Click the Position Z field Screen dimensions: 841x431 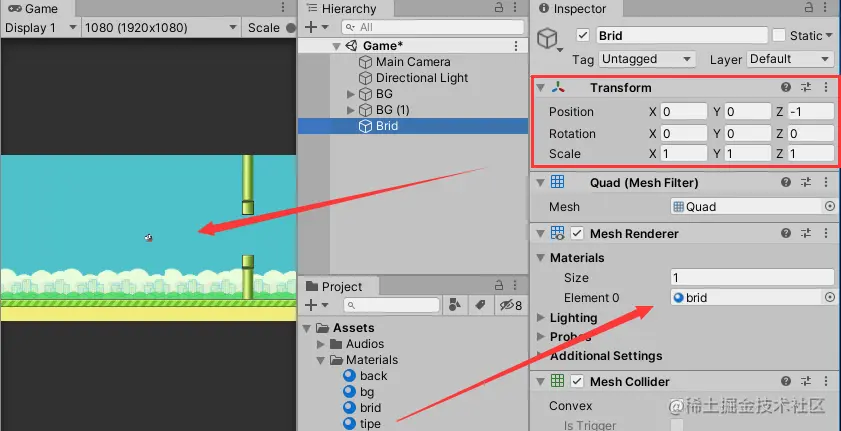(x=811, y=112)
